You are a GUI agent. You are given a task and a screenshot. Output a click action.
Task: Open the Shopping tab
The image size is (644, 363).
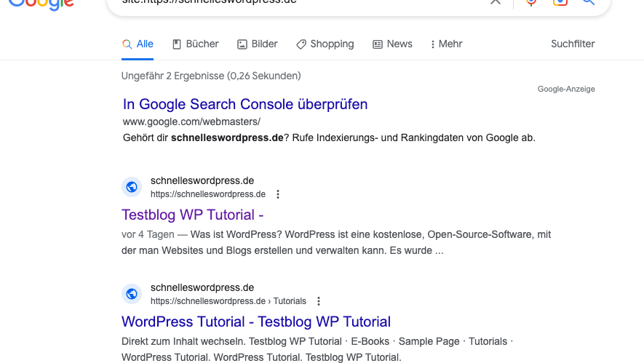(325, 44)
